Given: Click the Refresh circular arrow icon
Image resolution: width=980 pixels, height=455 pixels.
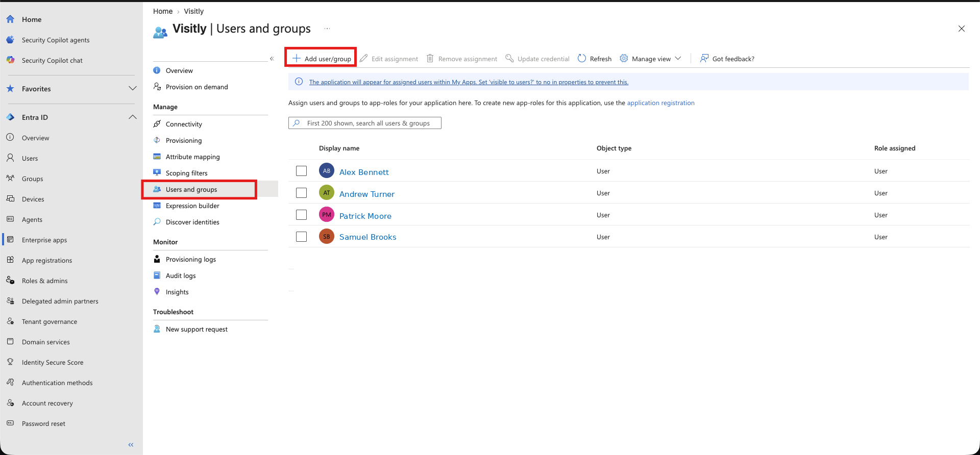Looking at the screenshot, I should pyautogui.click(x=582, y=58).
